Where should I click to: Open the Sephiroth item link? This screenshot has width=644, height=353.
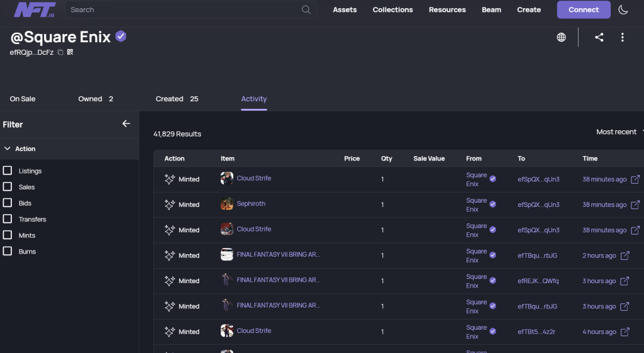tap(251, 204)
